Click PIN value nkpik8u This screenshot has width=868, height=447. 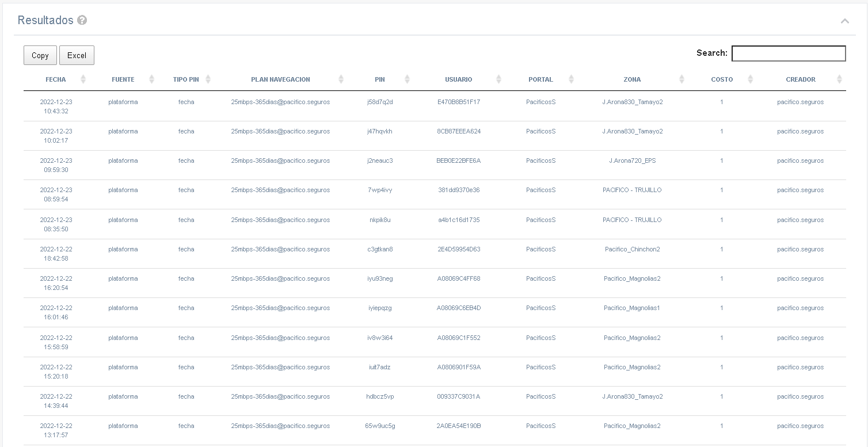(x=380, y=220)
